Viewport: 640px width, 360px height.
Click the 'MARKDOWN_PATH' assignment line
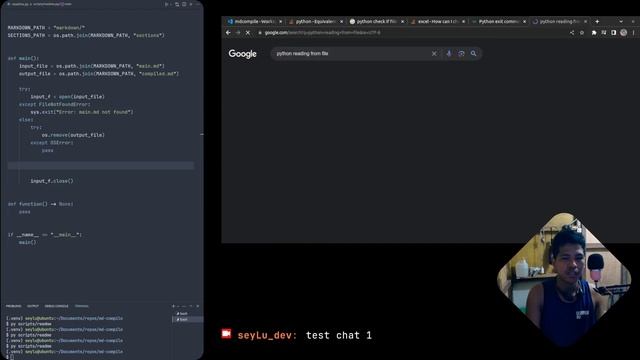point(46,28)
